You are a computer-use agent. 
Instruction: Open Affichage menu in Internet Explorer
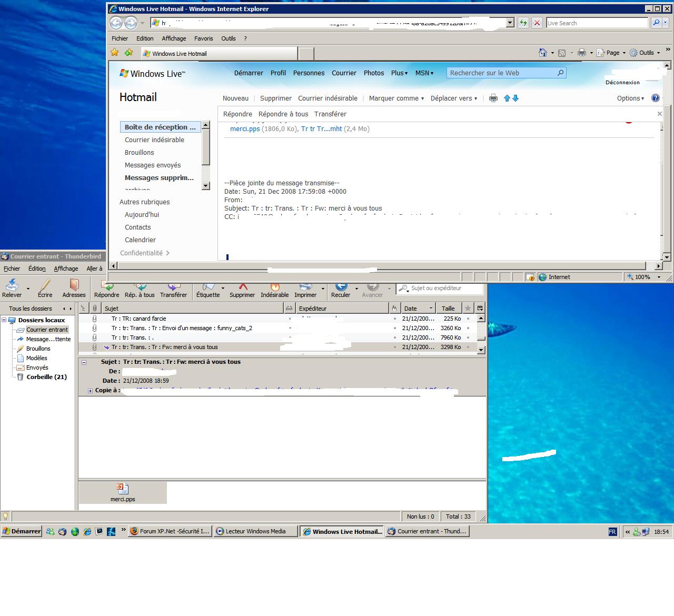pos(174,38)
